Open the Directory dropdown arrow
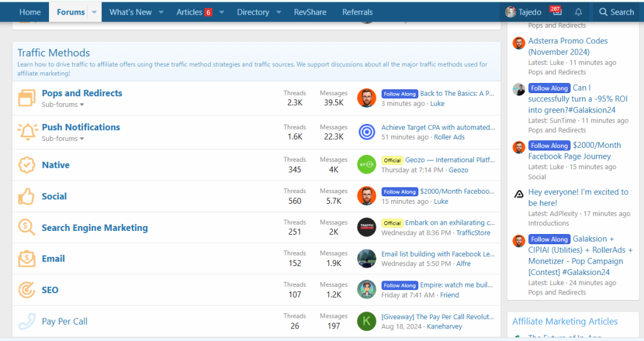644x341 pixels. pyautogui.click(x=279, y=12)
